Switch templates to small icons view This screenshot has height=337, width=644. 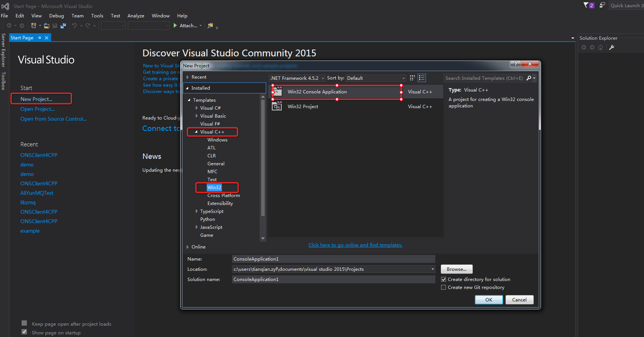412,78
